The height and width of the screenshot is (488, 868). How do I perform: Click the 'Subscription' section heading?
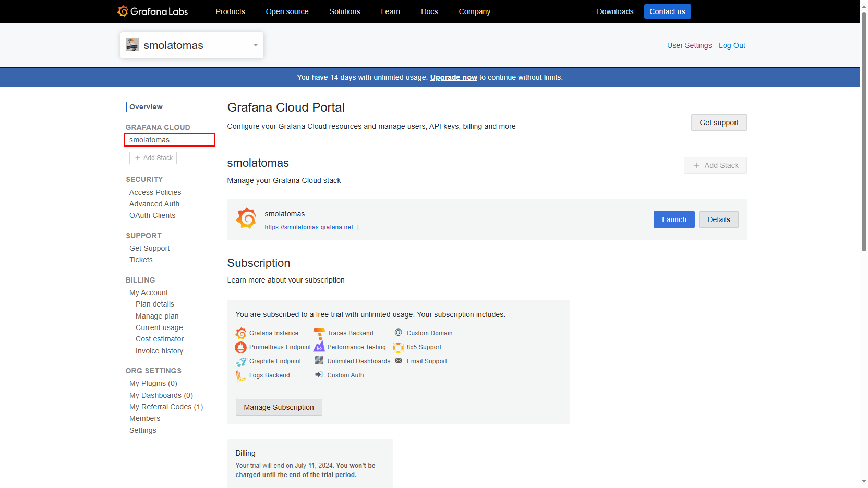coord(258,263)
